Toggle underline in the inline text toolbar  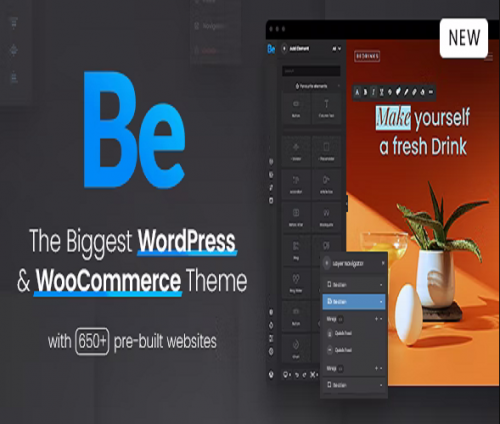click(x=382, y=92)
